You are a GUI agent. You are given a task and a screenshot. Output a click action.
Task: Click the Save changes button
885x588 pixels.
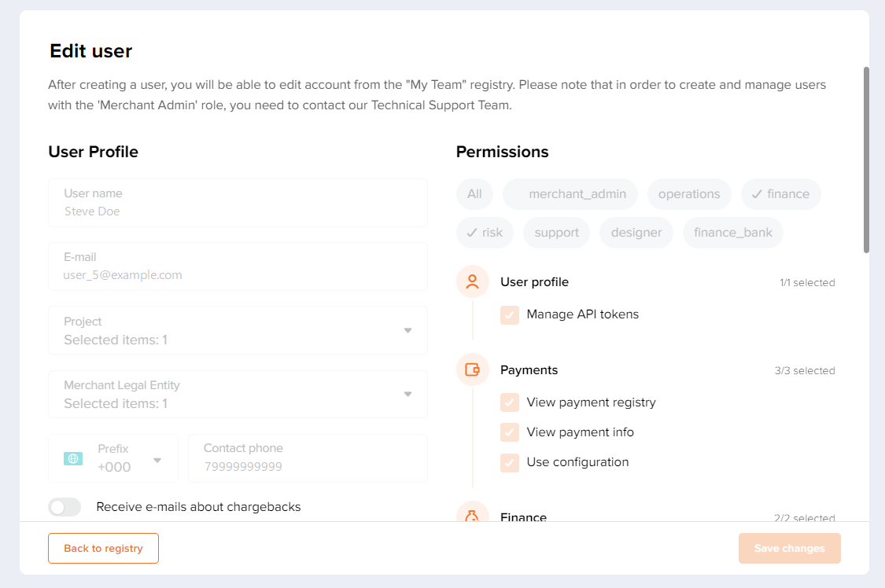pos(790,548)
